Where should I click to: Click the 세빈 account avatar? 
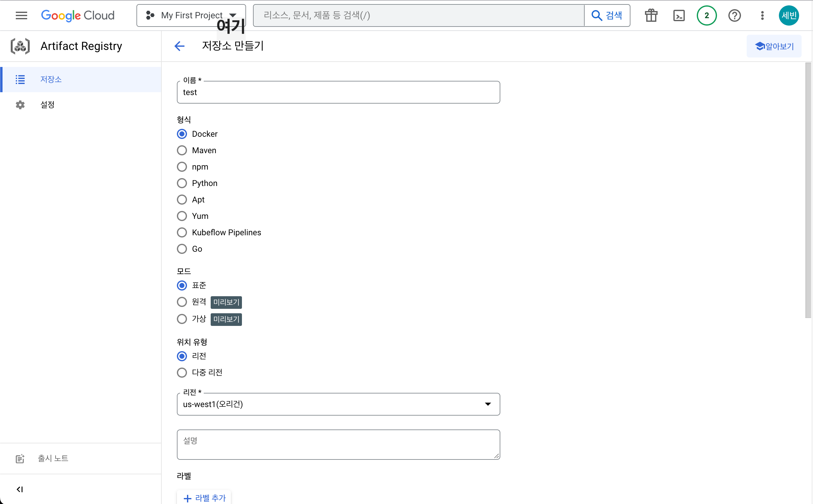788,15
